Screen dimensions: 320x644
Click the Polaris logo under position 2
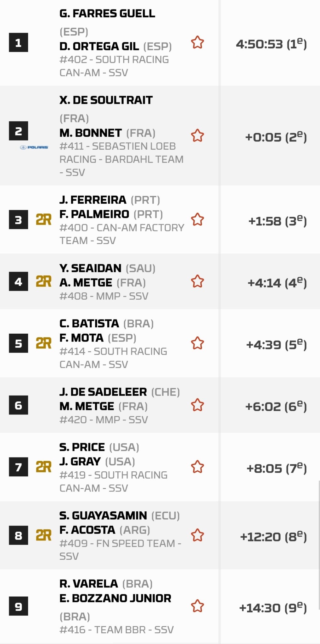coord(34,147)
